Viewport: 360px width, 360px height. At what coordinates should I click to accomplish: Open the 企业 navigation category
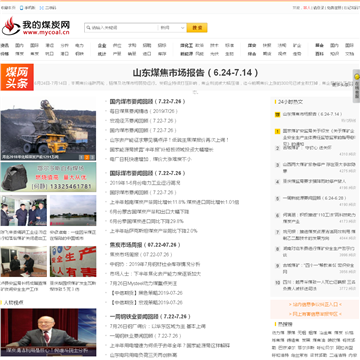[102, 45]
